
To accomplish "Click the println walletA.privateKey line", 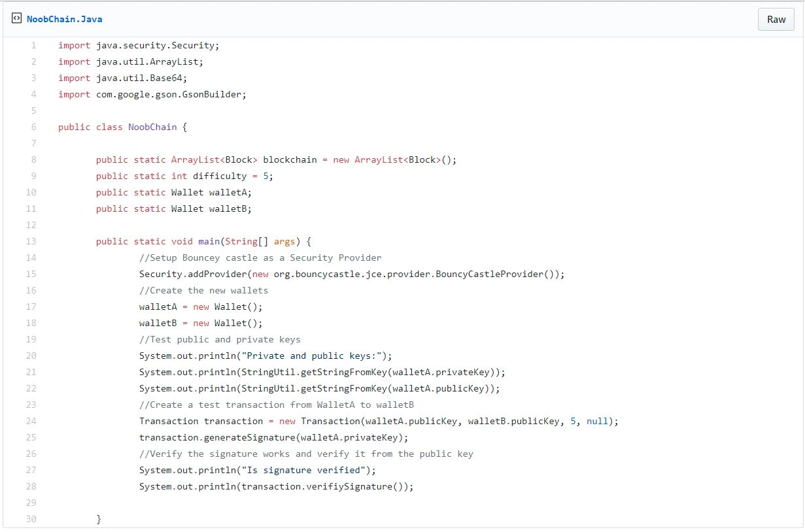I will pyautogui.click(x=322, y=372).
